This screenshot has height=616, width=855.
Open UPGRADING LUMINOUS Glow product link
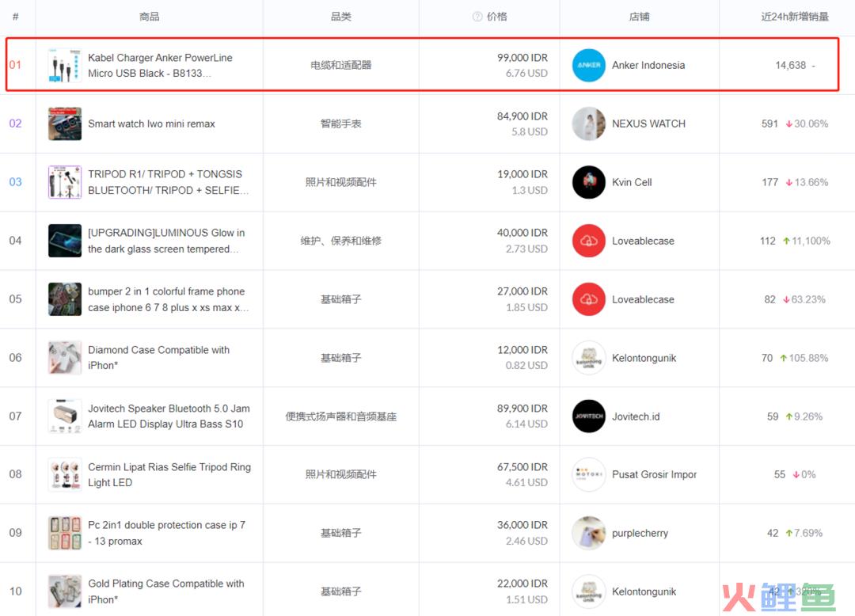point(166,241)
